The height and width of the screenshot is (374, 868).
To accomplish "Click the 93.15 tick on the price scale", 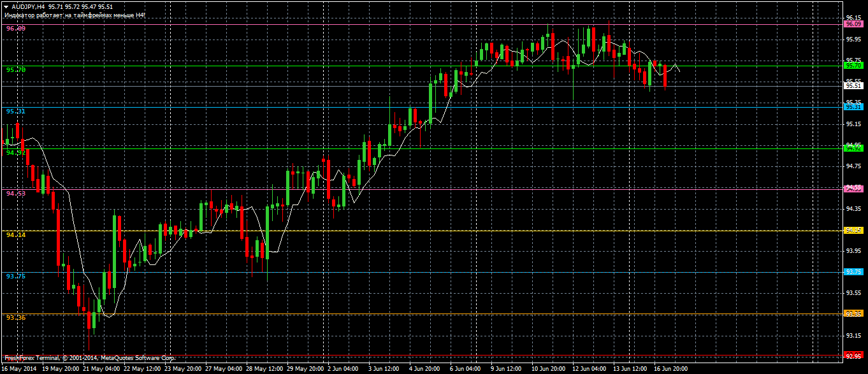I will (x=854, y=335).
